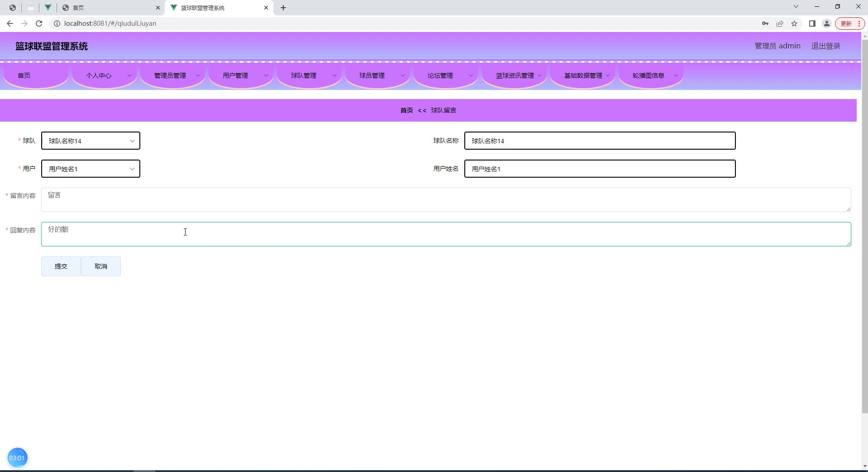This screenshot has width=868, height=472.
Task: Click the 管理员 admin label
Action: (x=777, y=46)
